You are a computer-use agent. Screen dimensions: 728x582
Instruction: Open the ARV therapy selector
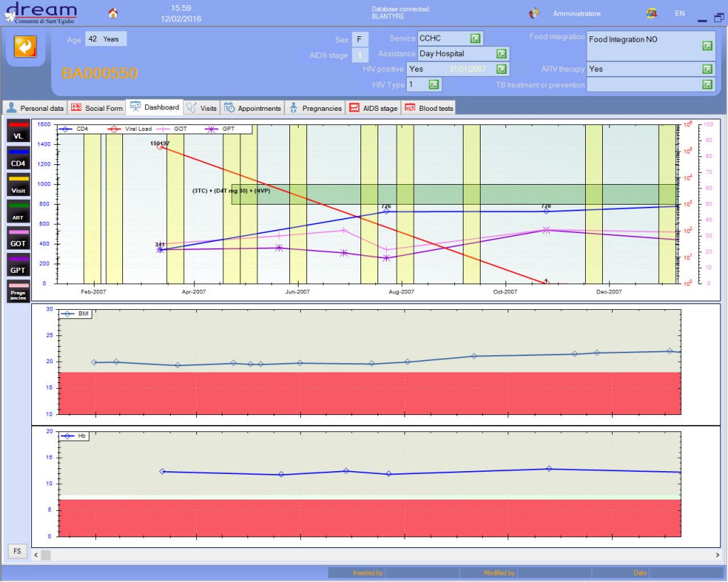coord(707,69)
